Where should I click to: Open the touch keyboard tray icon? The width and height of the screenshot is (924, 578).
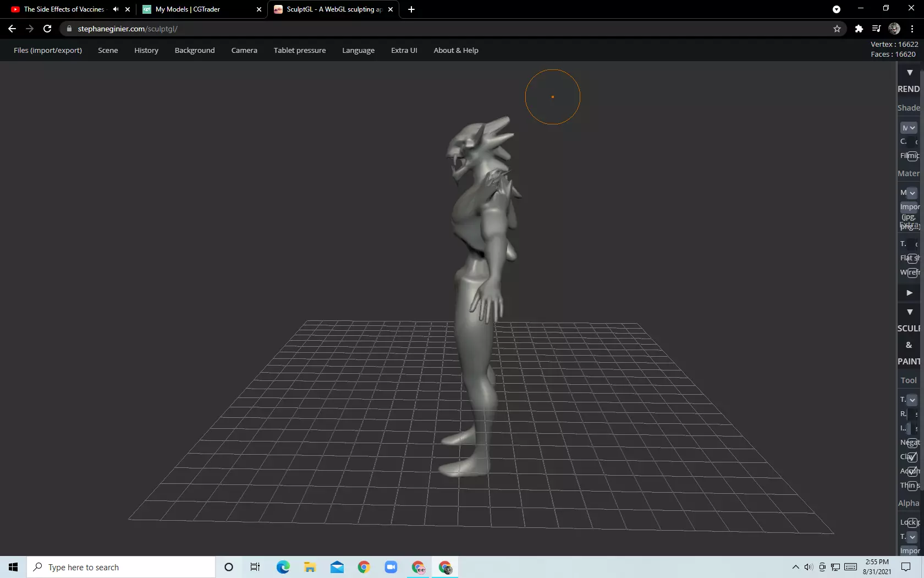[x=850, y=567]
